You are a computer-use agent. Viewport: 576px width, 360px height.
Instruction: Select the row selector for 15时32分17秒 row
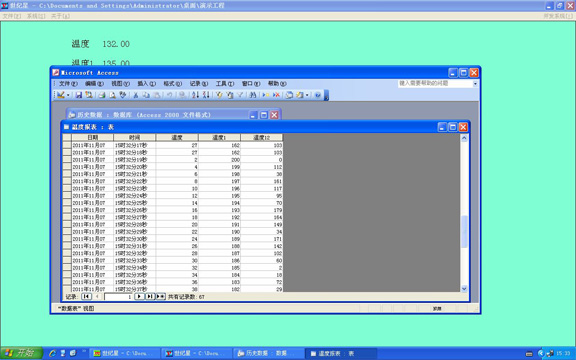[x=67, y=145]
